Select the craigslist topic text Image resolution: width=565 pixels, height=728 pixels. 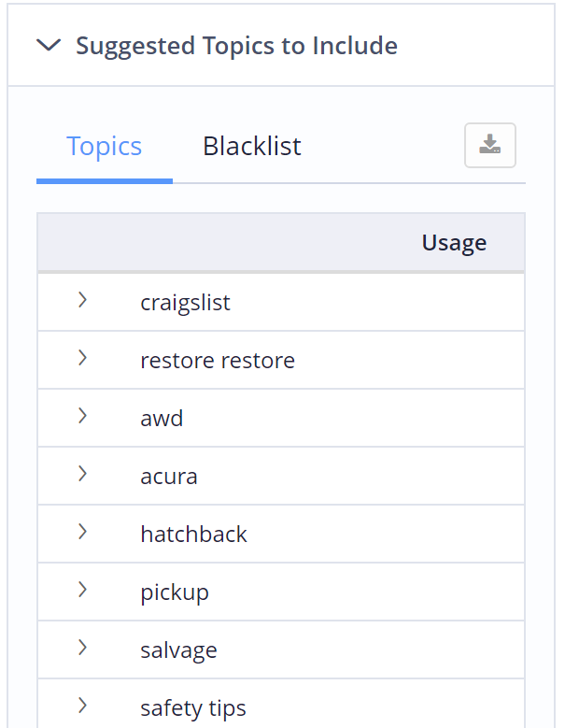click(x=185, y=303)
